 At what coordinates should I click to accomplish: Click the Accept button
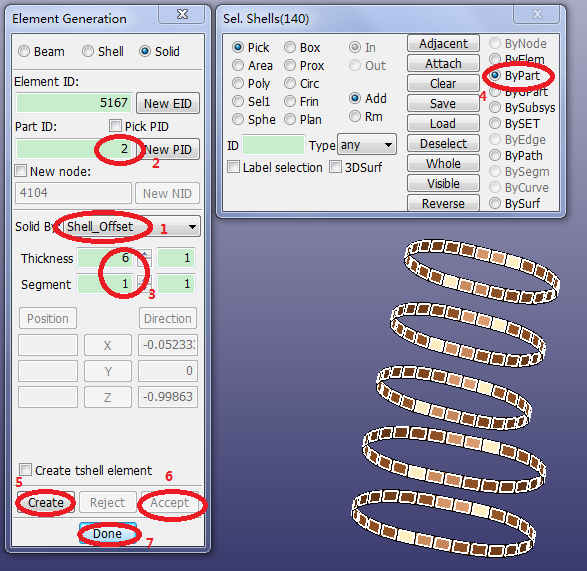[x=170, y=502]
